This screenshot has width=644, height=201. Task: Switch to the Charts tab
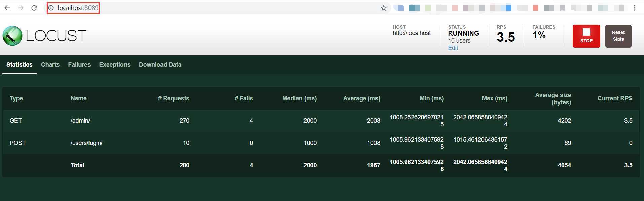click(50, 65)
